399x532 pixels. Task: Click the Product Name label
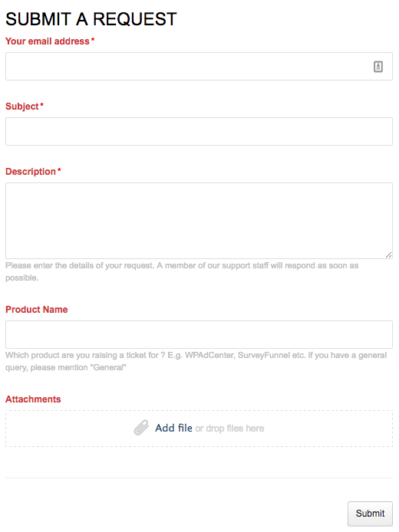point(37,310)
